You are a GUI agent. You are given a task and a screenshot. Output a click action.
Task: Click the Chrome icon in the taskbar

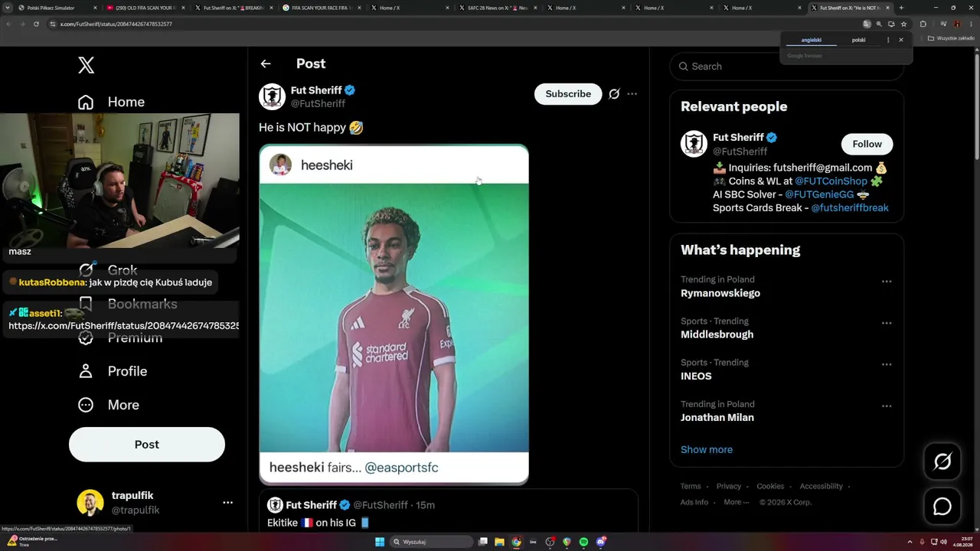[x=516, y=542]
